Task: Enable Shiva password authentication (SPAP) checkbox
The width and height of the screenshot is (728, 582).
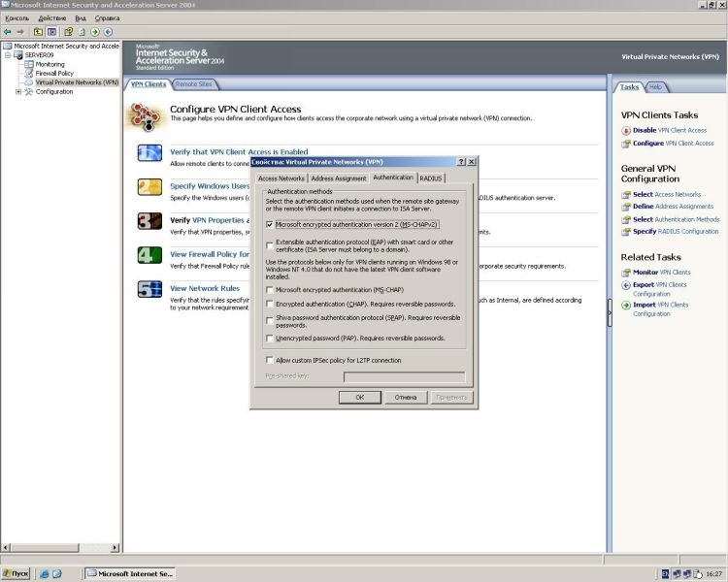Action: (x=269, y=321)
